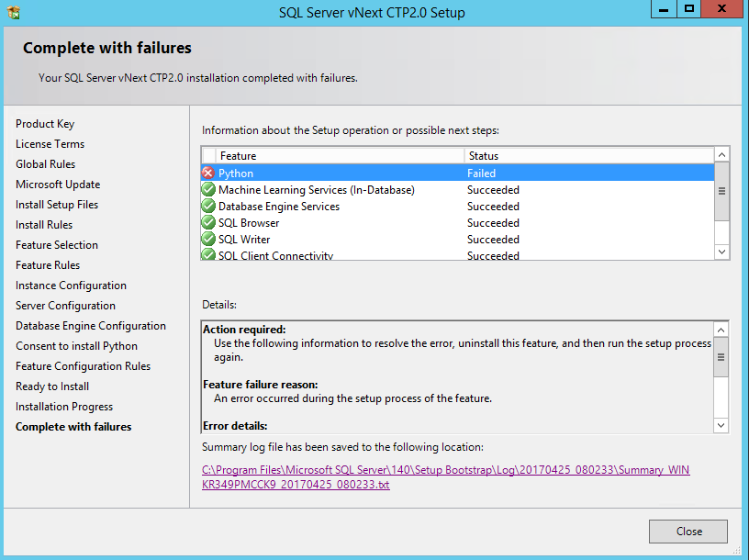
Task: Maximize the setup window
Action: (x=688, y=9)
